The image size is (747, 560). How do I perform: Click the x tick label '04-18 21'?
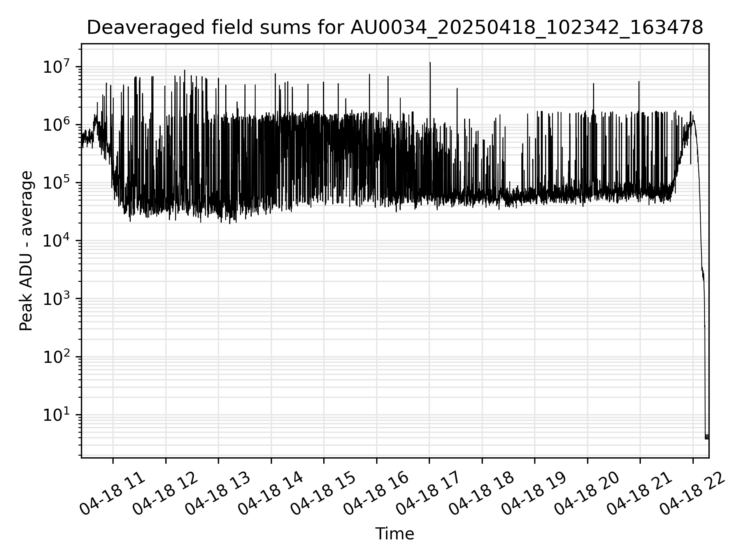click(639, 493)
